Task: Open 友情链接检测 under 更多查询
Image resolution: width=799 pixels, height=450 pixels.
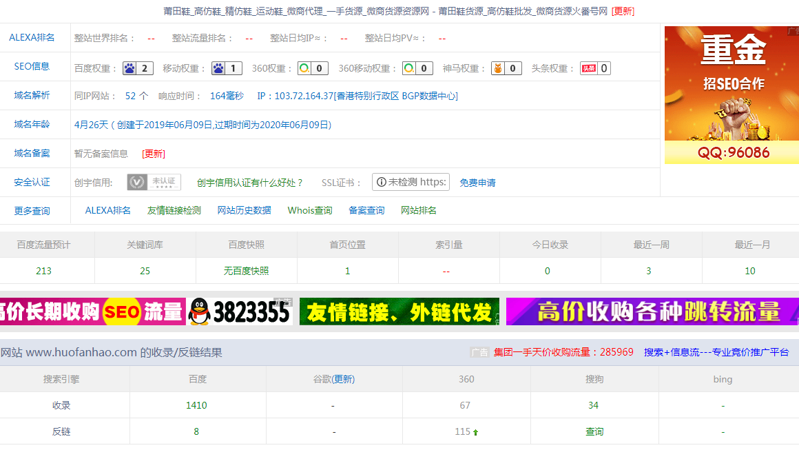Action: 174,210
